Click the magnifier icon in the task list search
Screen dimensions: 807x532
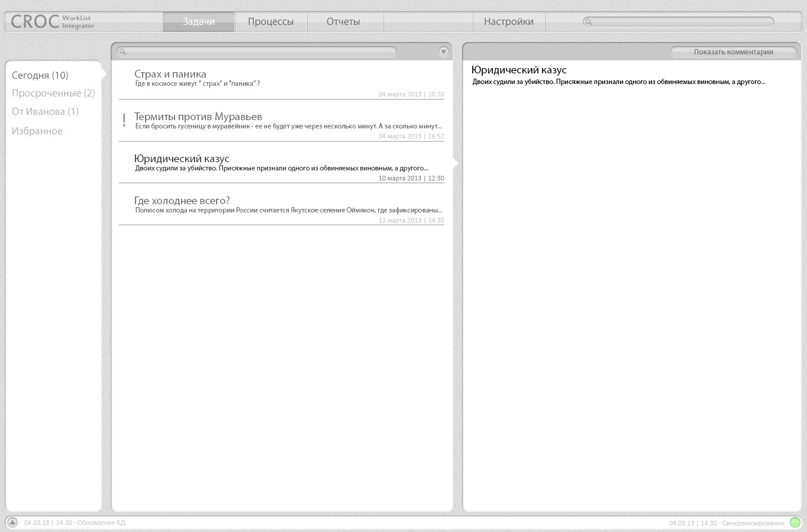(122, 51)
